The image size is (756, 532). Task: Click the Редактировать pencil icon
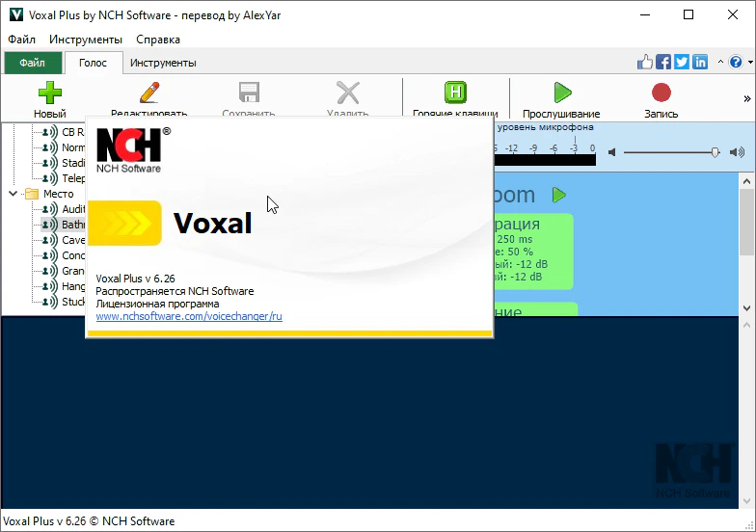148,93
